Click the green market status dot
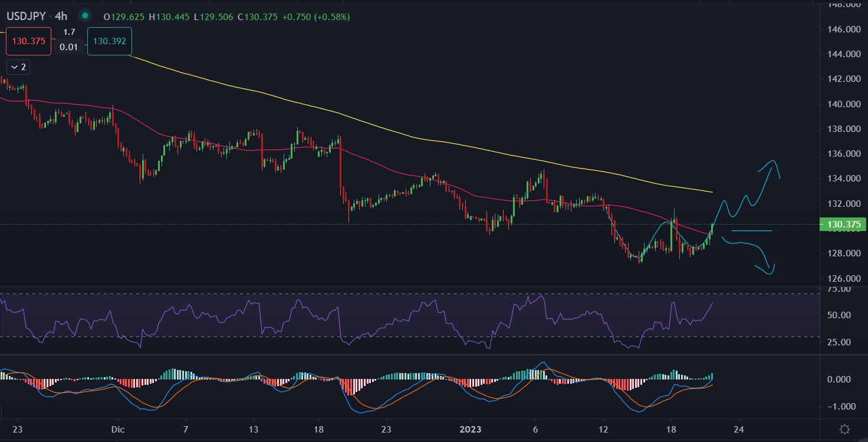 point(86,16)
